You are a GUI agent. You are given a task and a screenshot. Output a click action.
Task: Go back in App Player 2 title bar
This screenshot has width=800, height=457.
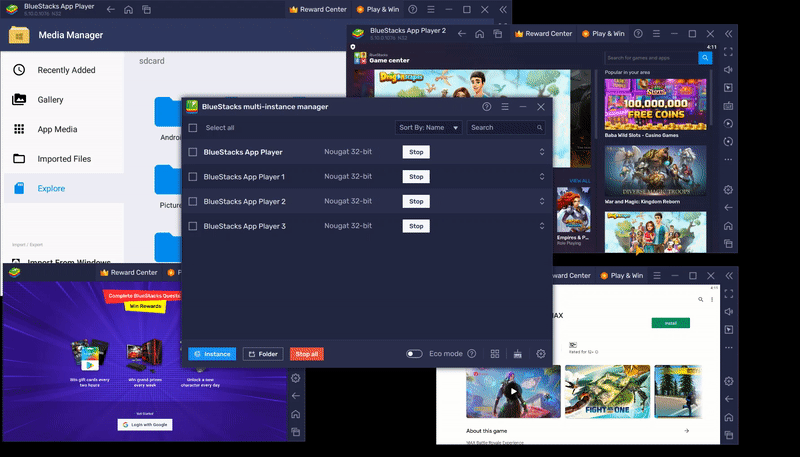[462, 34]
